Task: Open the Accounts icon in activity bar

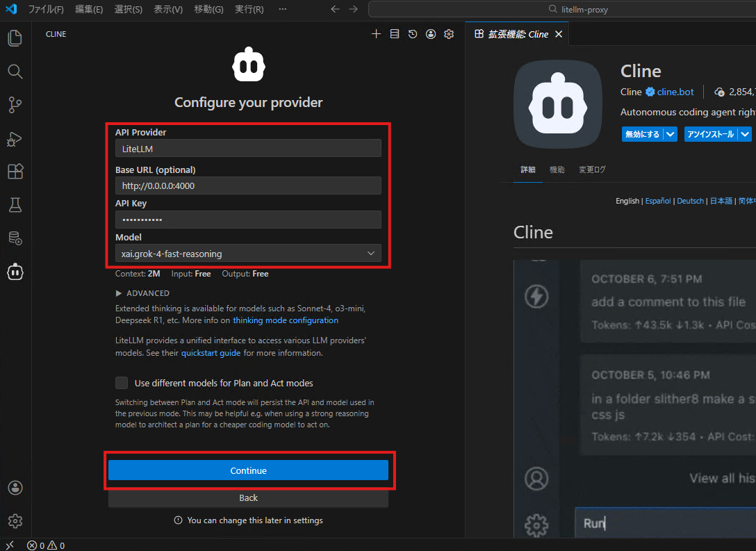Action: [x=15, y=488]
